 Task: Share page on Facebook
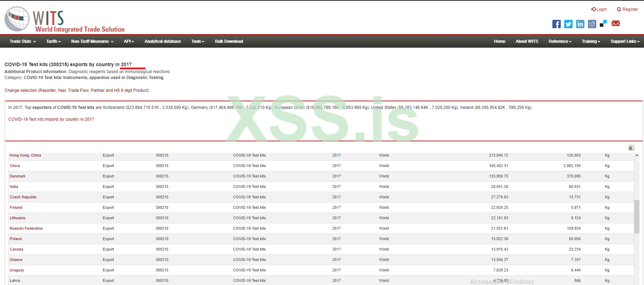(x=557, y=24)
